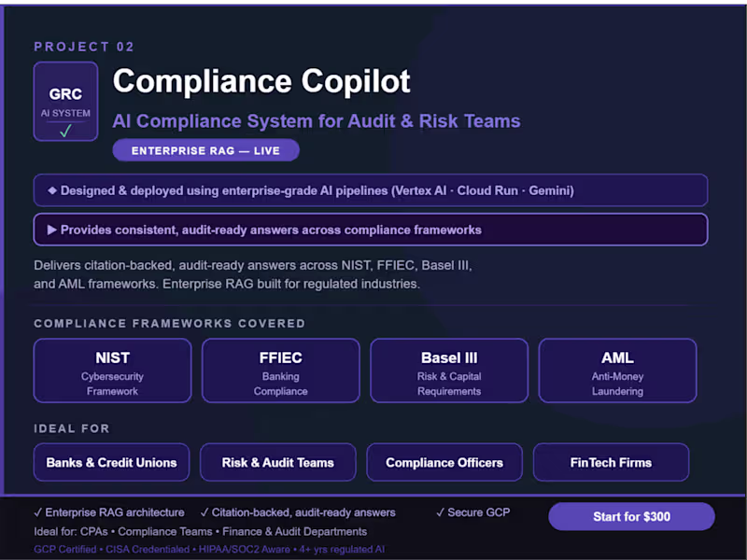Select the Basel III framework card

click(x=449, y=371)
